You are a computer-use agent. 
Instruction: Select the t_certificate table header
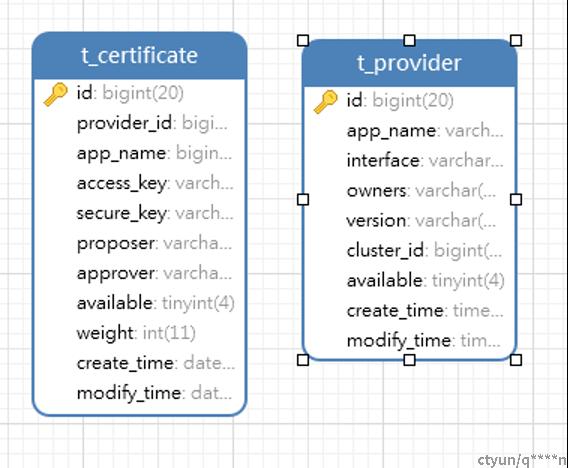point(139,55)
